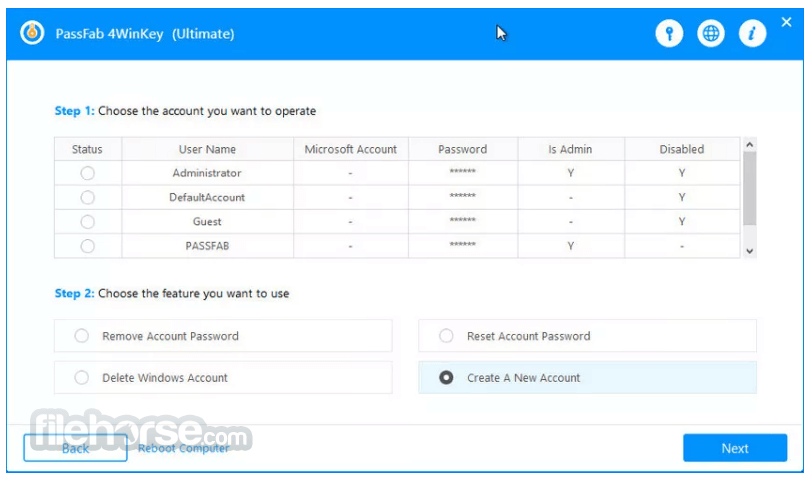Click the PASSFAB user name cell
Screen dimensions: 812x481
[207, 246]
